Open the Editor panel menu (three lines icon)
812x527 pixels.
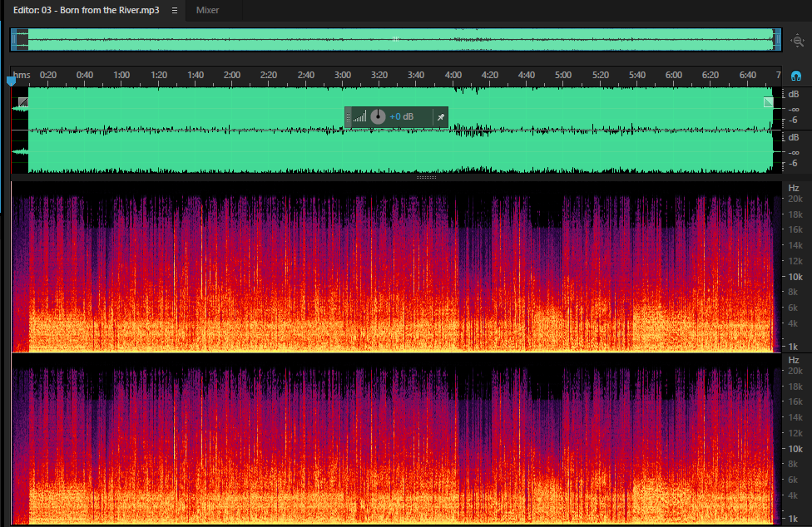pos(175,10)
